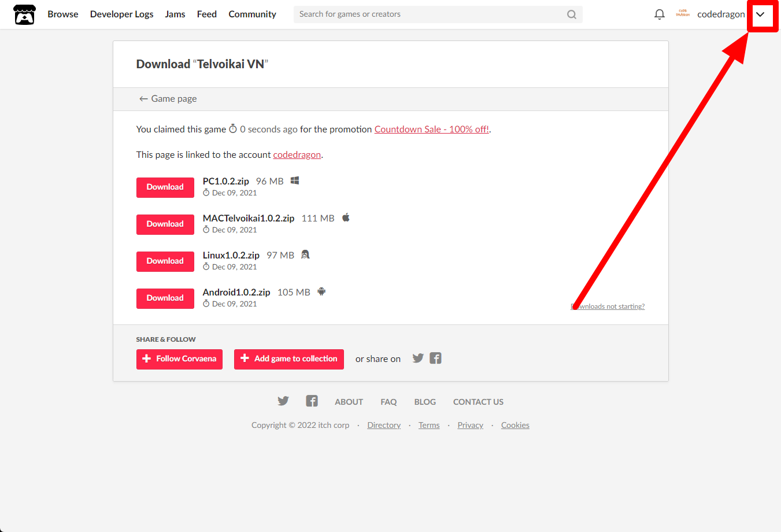Click the Linux penguin icon
781x532 pixels.
tap(305, 254)
